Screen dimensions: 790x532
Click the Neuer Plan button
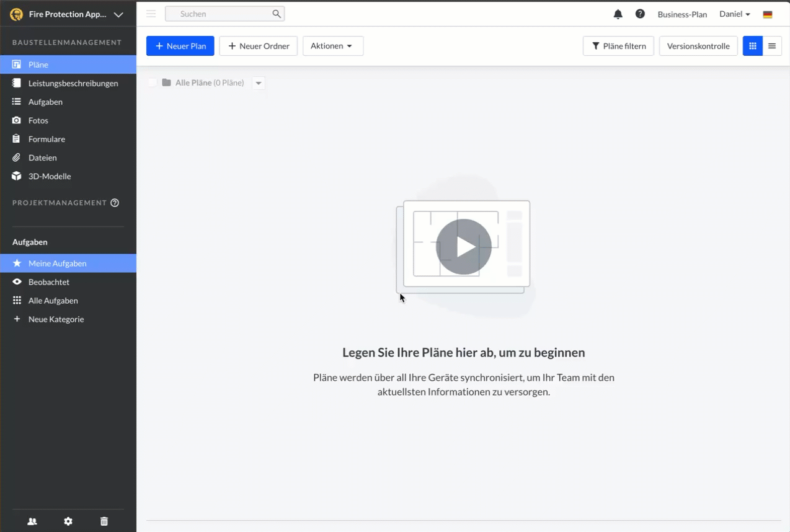coord(180,46)
